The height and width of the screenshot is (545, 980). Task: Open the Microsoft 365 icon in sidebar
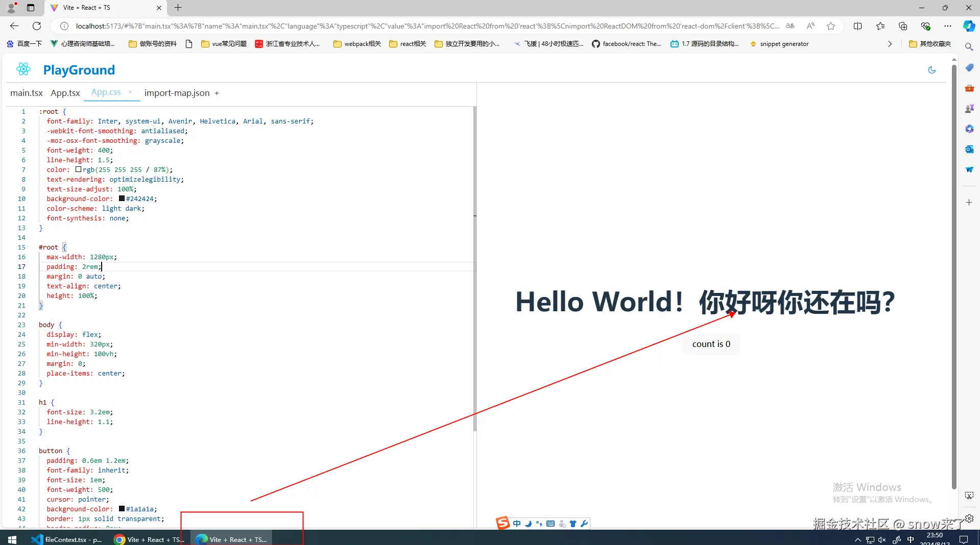click(969, 129)
